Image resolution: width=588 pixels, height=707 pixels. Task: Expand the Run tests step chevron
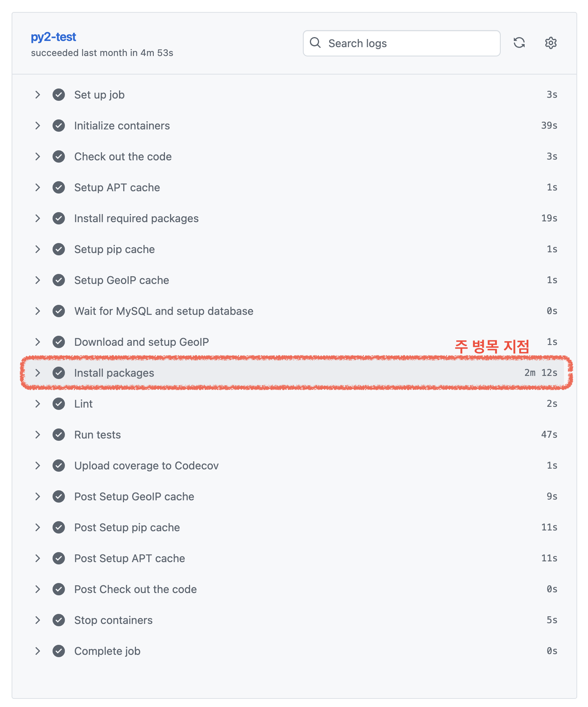pos(37,435)
